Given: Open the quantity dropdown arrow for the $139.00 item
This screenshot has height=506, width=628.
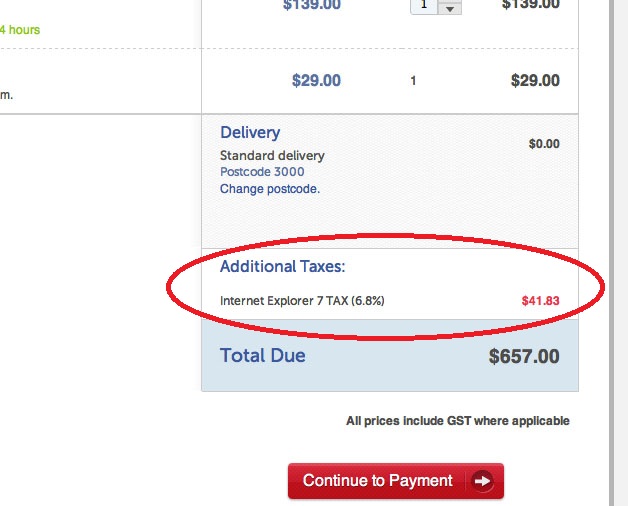Looking at the screenshot, I should tap(450, 7).
